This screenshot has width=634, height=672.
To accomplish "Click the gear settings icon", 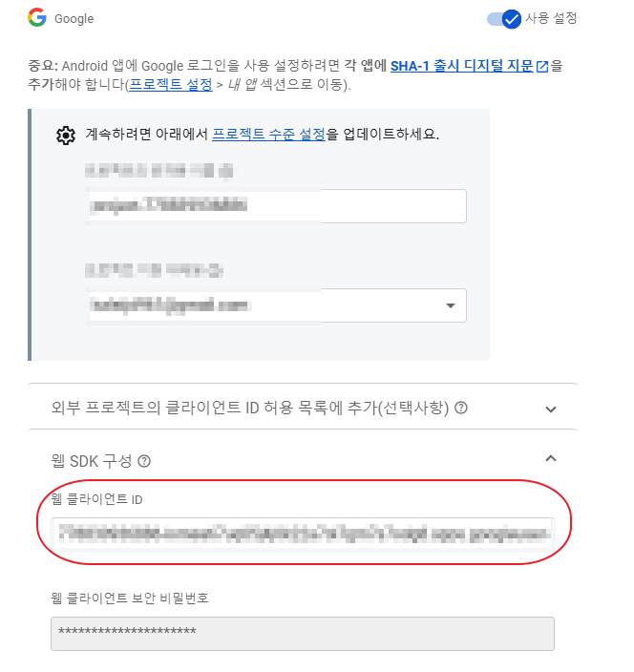I will coord(66,136).
